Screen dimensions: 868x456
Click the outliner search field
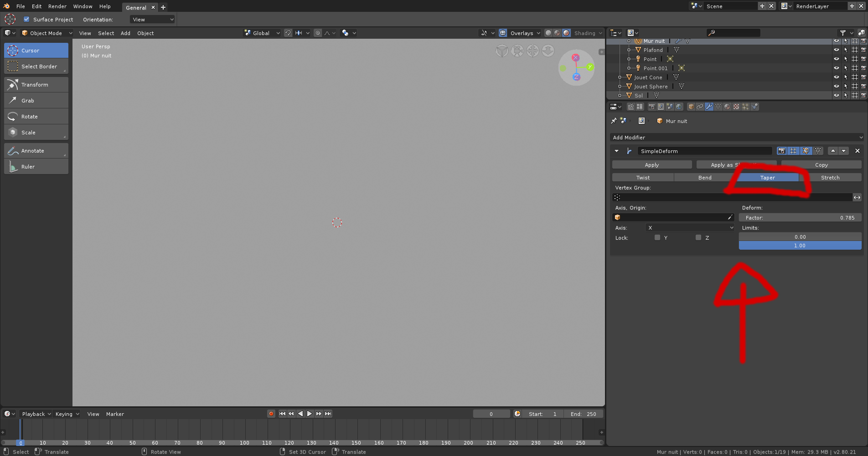pos(733,32)
